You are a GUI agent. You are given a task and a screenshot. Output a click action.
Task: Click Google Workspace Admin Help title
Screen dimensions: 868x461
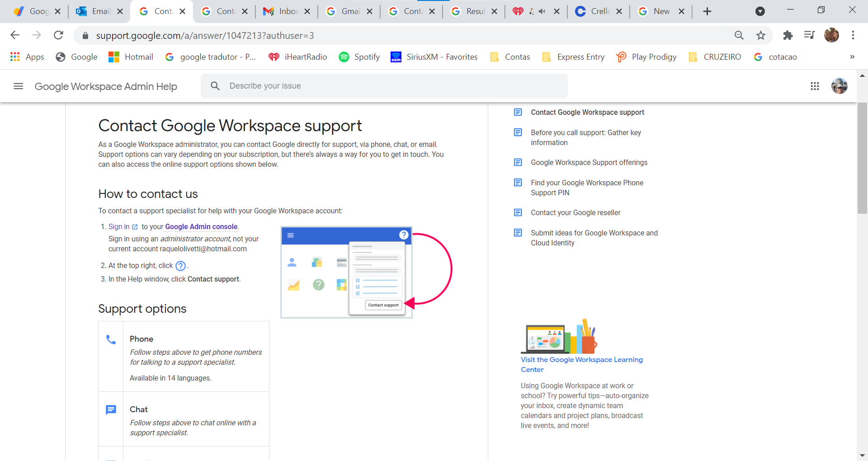106,86
